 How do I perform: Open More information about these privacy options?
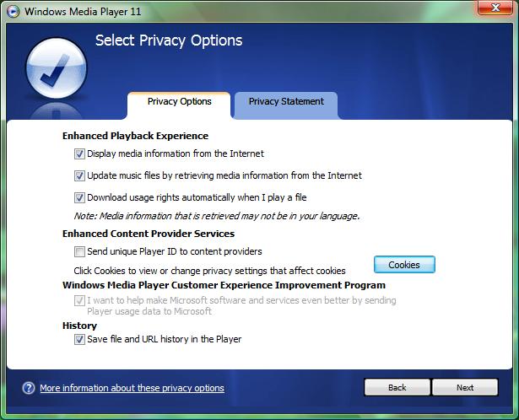pos(132,388)
